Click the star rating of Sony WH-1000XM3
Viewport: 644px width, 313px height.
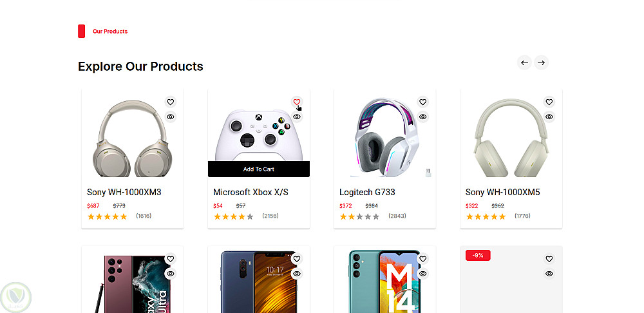coord(107,216)
